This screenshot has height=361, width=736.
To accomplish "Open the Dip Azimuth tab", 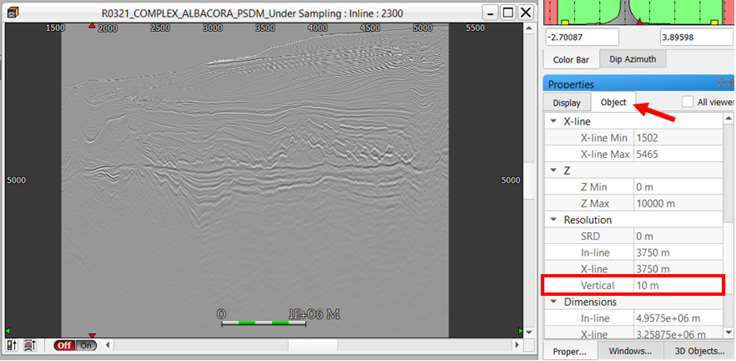I will [633, 59].
